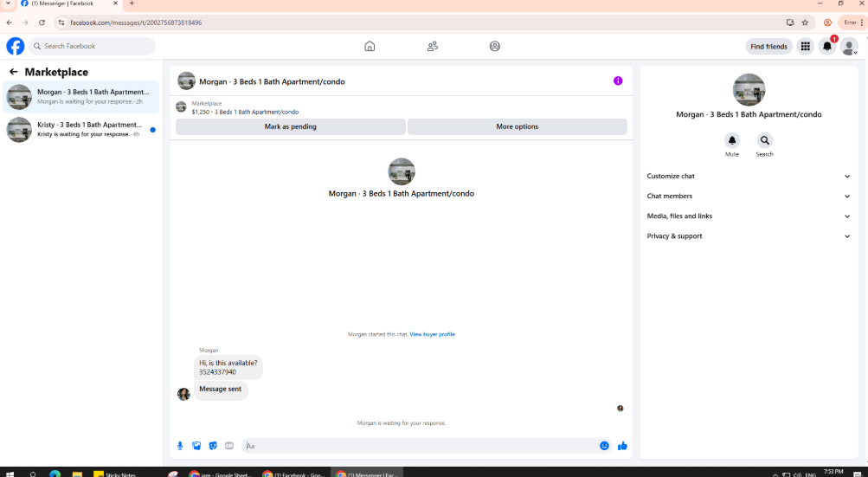This screenshot has height=477, width=868.
Task: Open View buyer profile link
Action: [433, 334]
